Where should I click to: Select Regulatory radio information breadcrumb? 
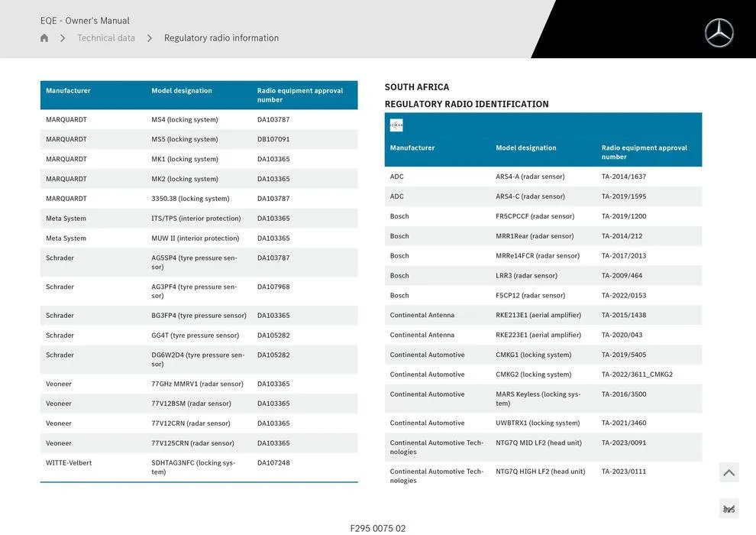click(221, 38)
